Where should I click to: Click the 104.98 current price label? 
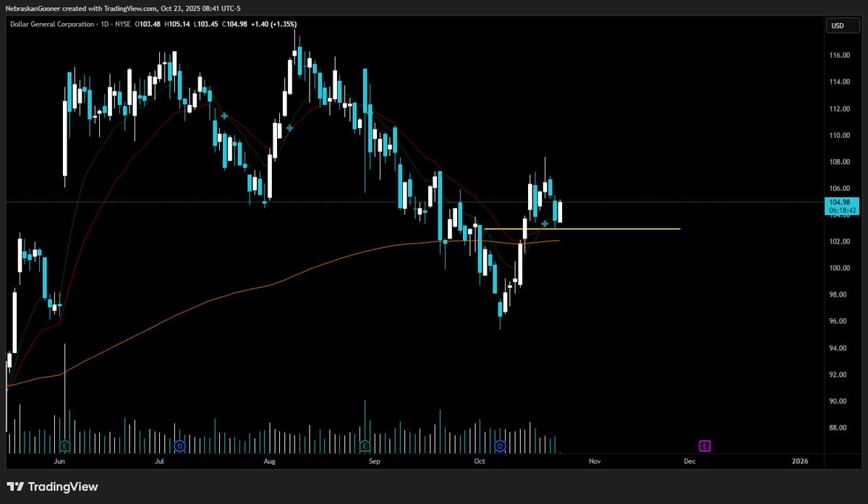point(841,203)
